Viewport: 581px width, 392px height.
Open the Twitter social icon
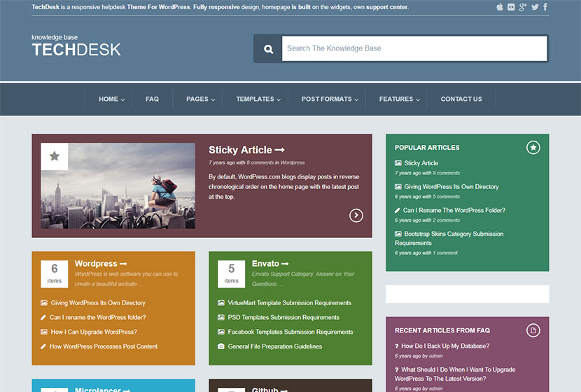click(535, 7)
